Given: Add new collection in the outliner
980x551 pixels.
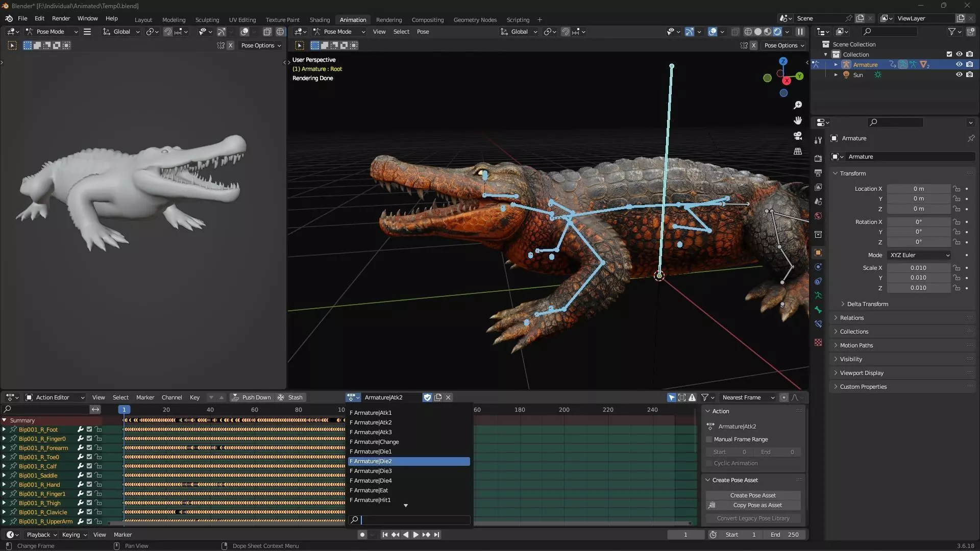Looking at the screenshot, I should (x=970, y=32).
